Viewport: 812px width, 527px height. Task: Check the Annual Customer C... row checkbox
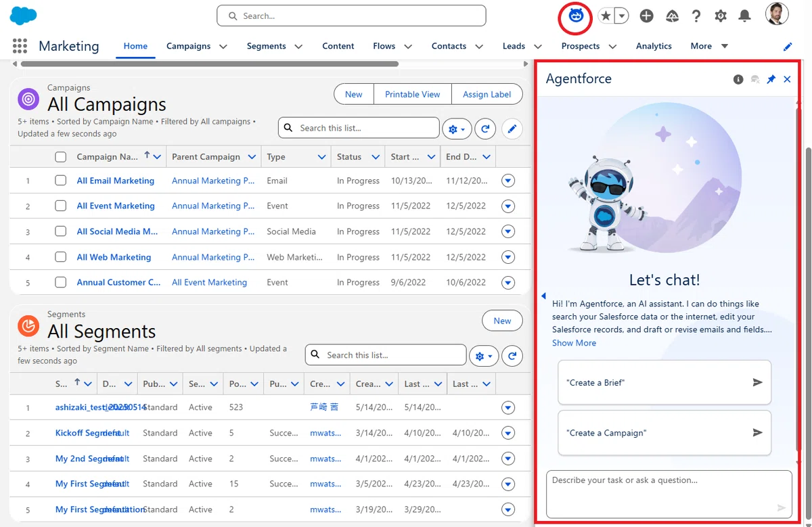61,282
